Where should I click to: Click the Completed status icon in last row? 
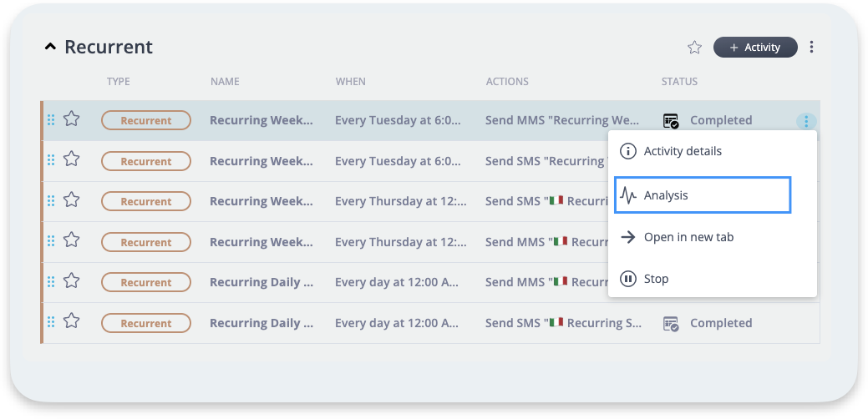[671, 324]
